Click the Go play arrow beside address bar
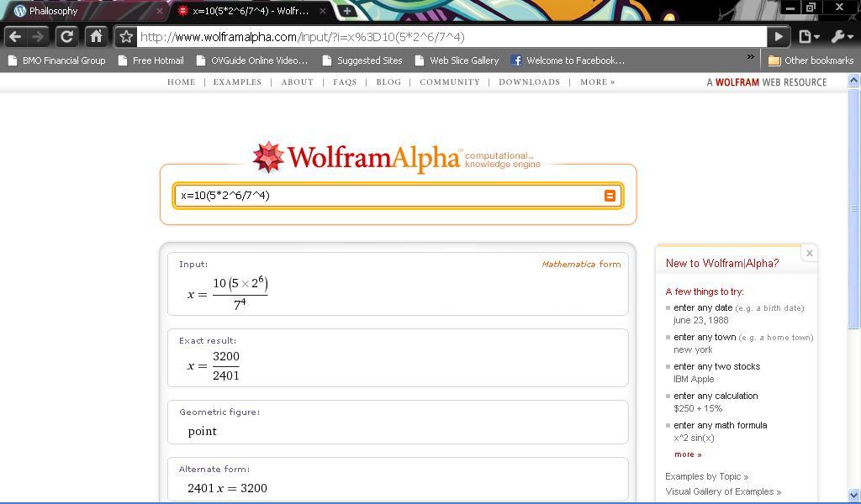This screenshot has width=861, height=504. (779, 37)
